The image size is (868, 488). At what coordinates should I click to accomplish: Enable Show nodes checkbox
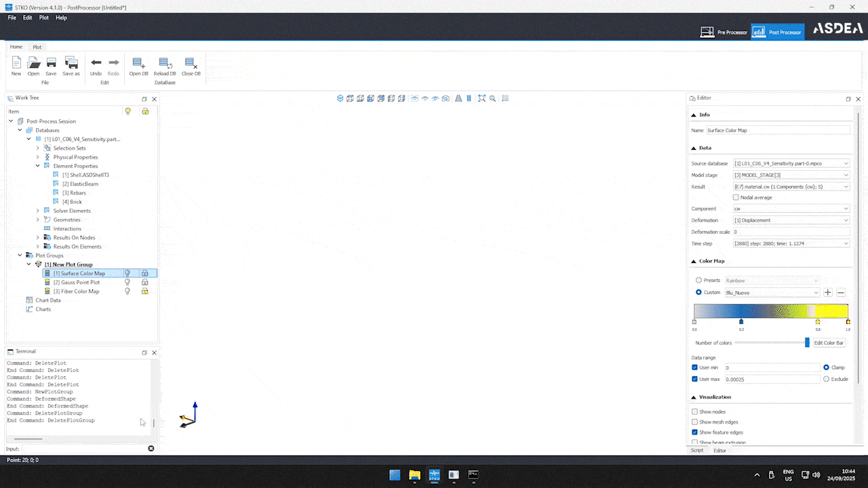pos(694,411)
